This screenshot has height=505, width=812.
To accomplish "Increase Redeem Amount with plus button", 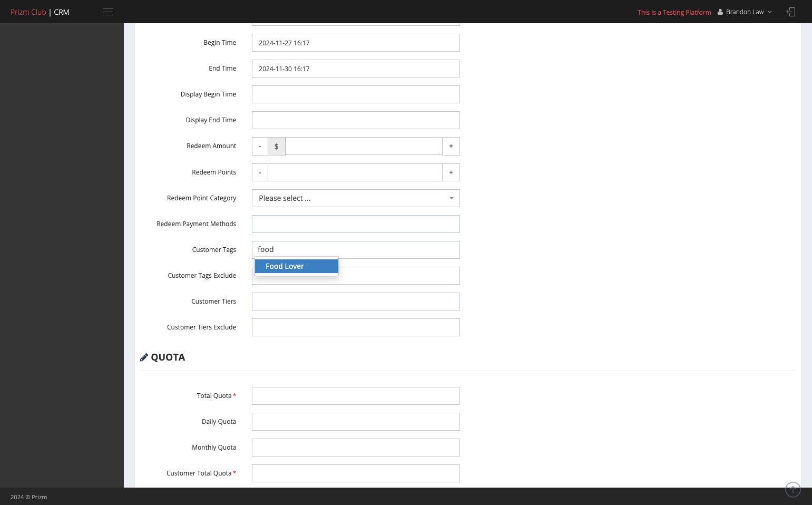I will [451, 146].
